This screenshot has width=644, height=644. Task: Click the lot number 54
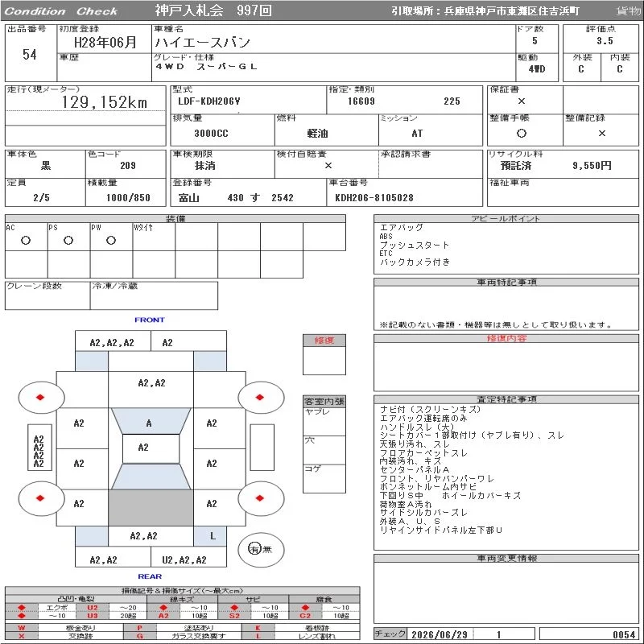(x=29, y=54)
